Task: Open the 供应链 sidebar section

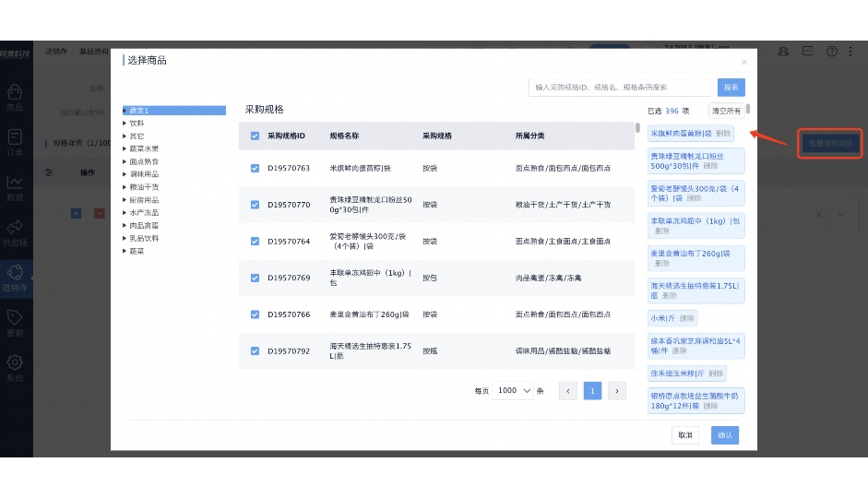Action: point(15,233)
